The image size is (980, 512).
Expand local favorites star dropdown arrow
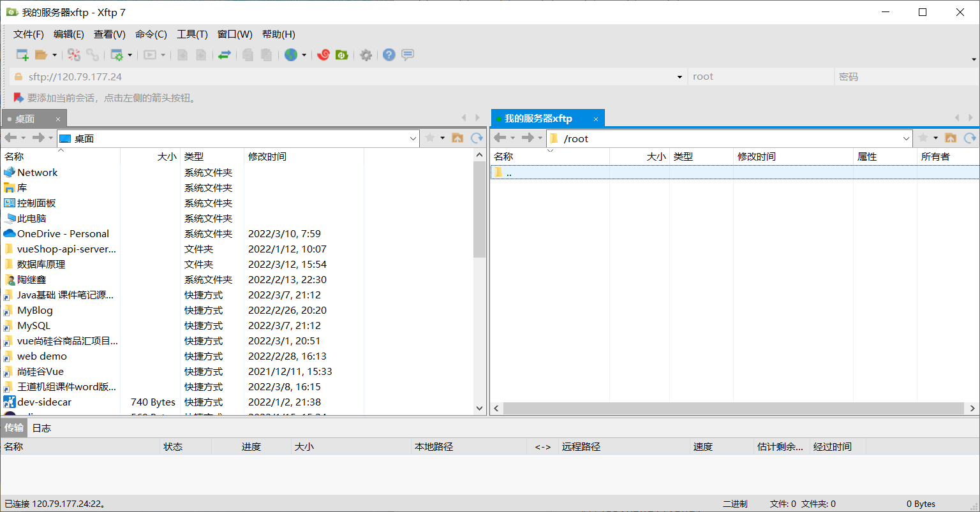[x=442, y=138]
